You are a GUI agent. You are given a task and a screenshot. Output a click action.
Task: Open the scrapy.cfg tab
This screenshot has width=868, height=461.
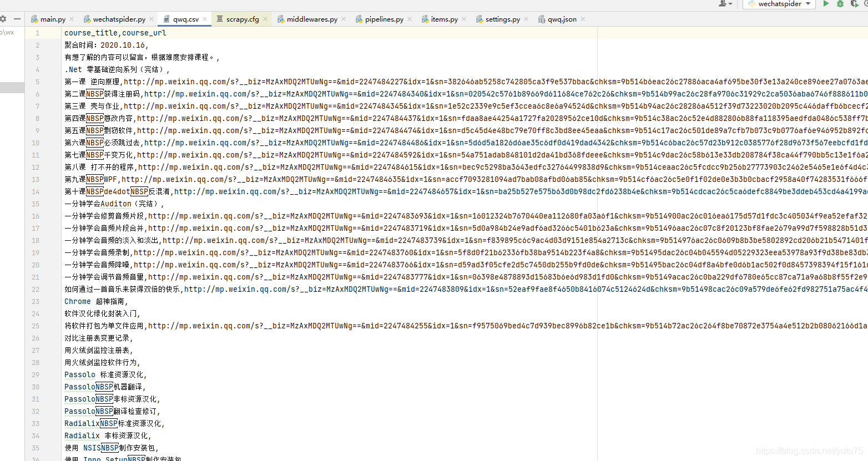[242, 19]
